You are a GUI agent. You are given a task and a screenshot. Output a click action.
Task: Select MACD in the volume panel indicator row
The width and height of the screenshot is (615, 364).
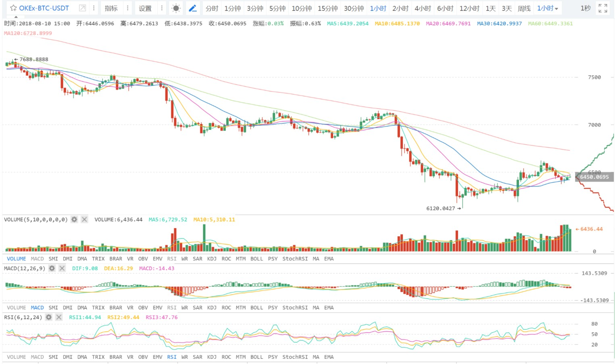click(37, 259)
